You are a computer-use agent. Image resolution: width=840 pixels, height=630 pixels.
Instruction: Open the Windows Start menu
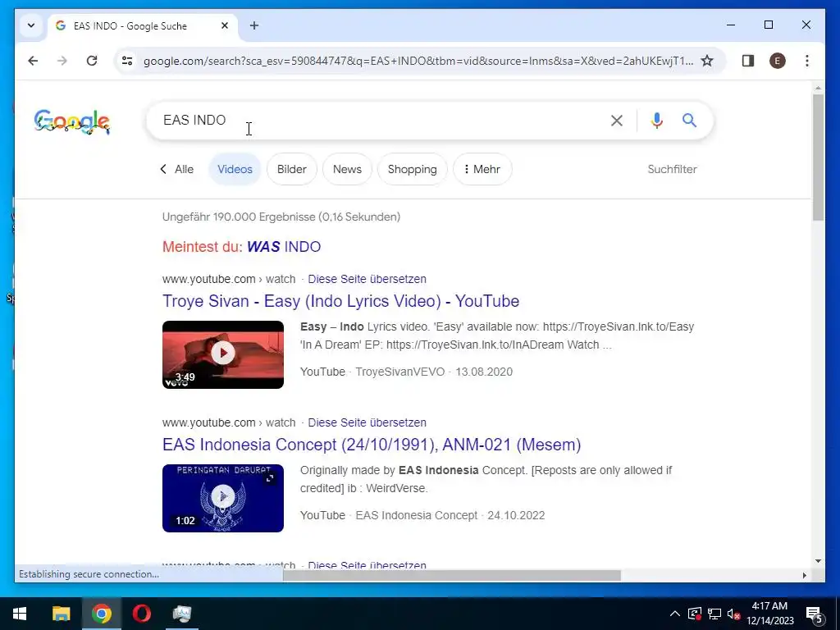coord(20,614)
